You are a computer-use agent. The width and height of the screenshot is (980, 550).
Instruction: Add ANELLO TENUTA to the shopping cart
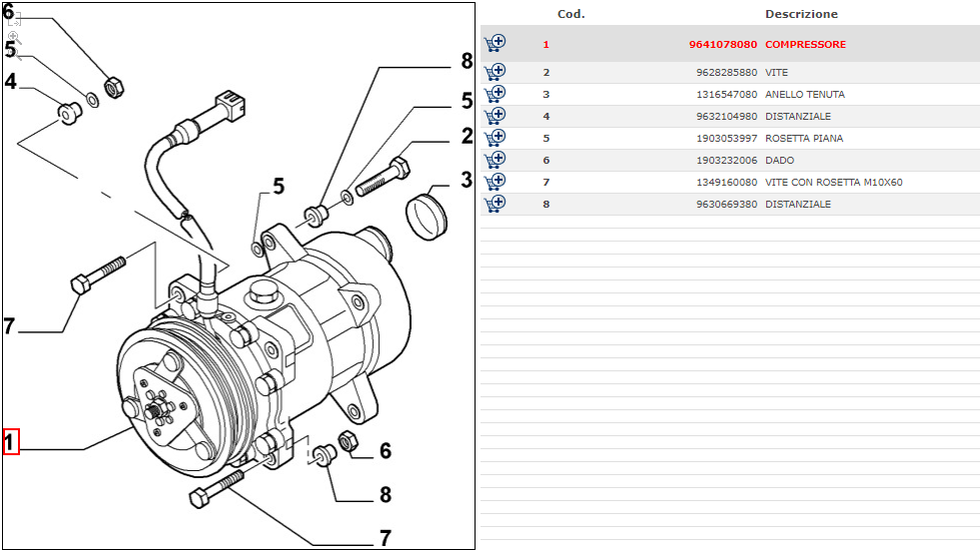(494, 94)
